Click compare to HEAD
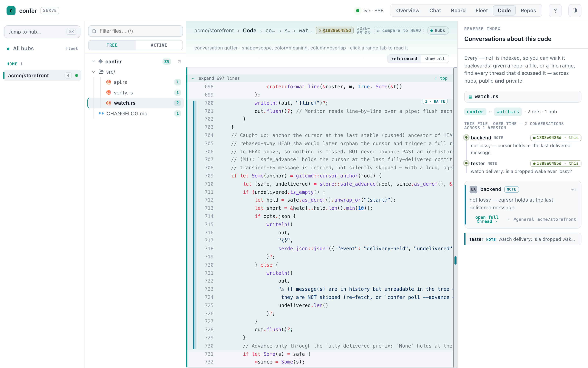Image resolution: width=588 pixels, height=368 pixels. [399, 30]
